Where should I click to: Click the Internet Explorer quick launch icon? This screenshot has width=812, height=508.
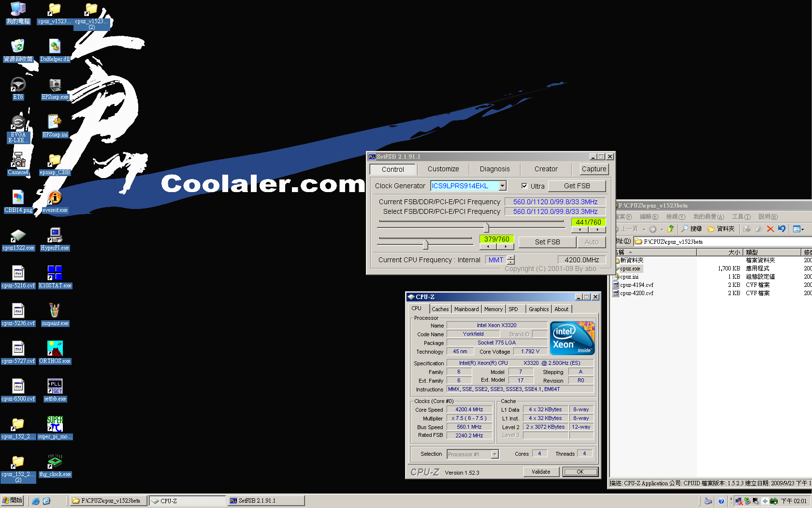[36, 501]
